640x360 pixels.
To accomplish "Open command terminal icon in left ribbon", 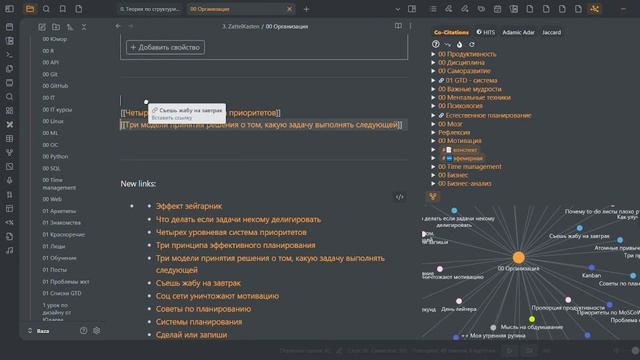I will [9, 55].
